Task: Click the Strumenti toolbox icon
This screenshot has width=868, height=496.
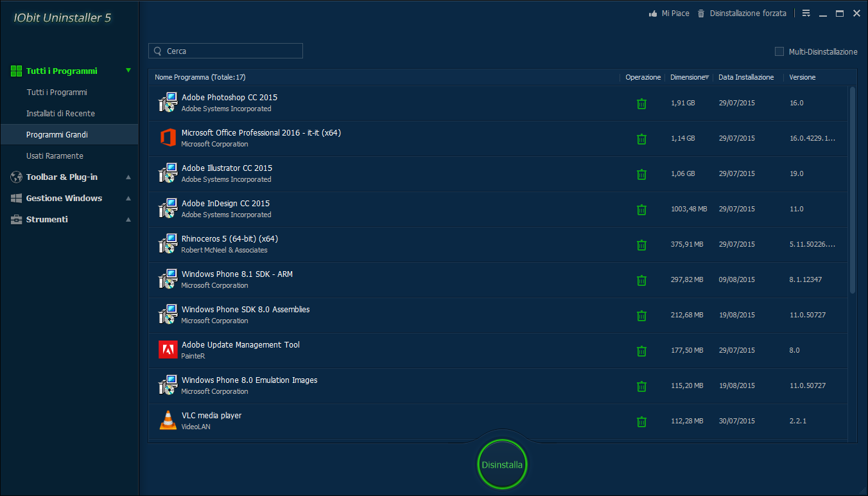Action: click(x=17, y=220)
